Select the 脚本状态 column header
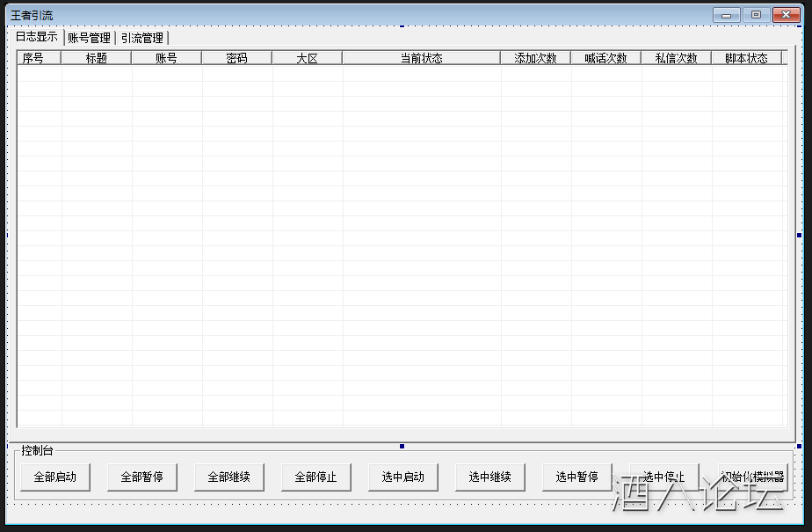Image resolution: width=812 pixels, height=532 pixels. [x=746, y=58]
